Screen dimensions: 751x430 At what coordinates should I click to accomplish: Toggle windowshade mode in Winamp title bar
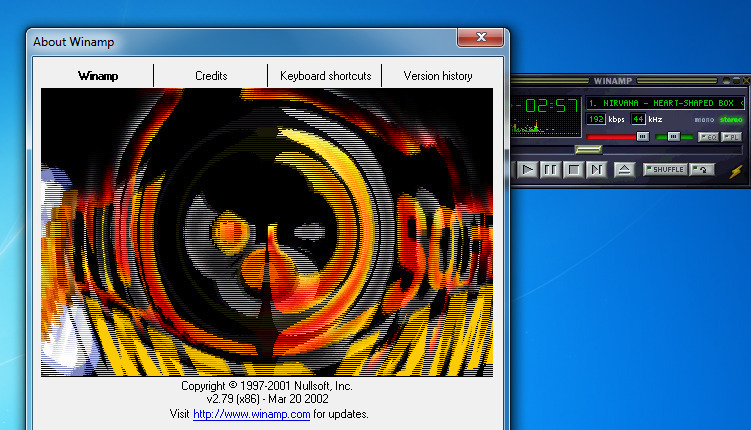[x=737, y=80]
